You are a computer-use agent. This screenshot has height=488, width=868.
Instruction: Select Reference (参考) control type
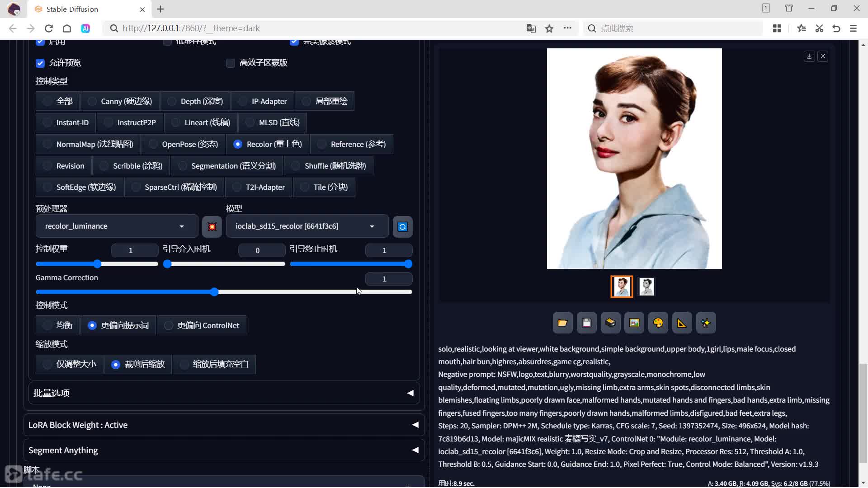(352, 144)
